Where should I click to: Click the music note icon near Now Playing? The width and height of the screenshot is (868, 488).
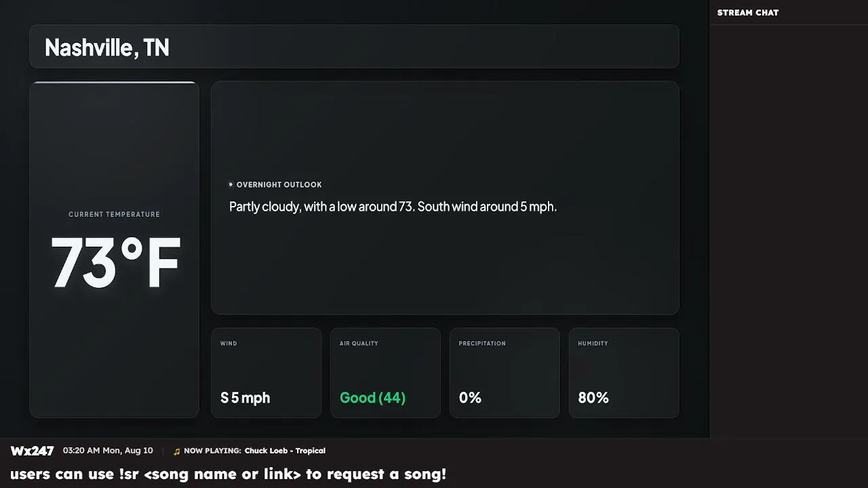click(x=177, y=451)
